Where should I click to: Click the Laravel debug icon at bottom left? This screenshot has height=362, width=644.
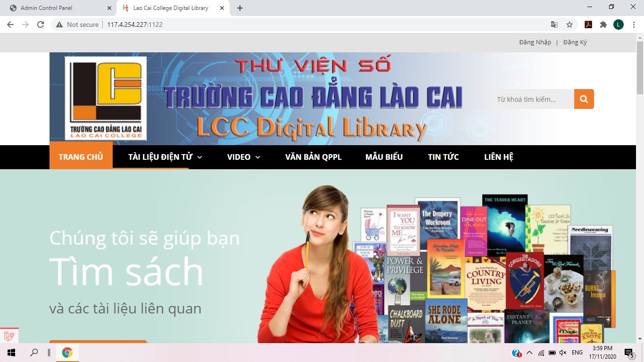9,336
